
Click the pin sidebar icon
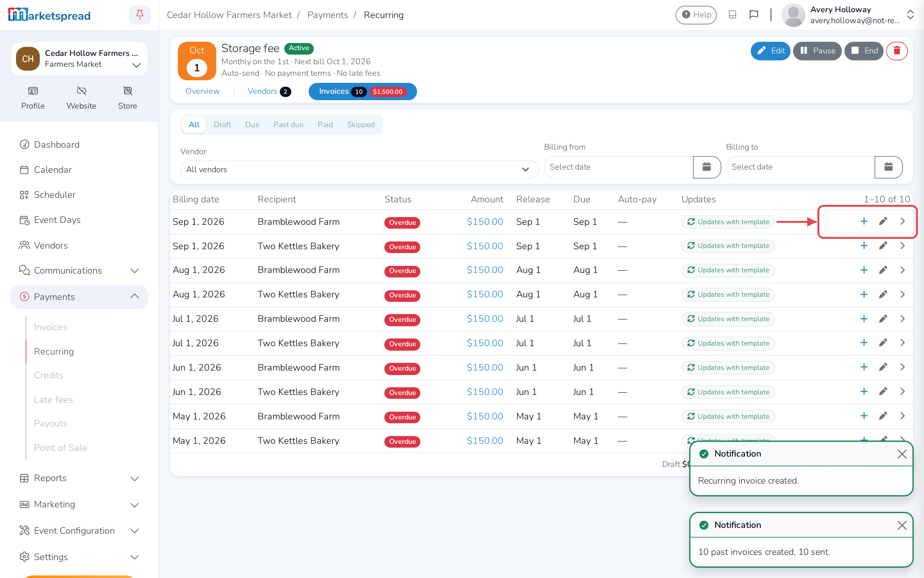(x=139, y=15)
